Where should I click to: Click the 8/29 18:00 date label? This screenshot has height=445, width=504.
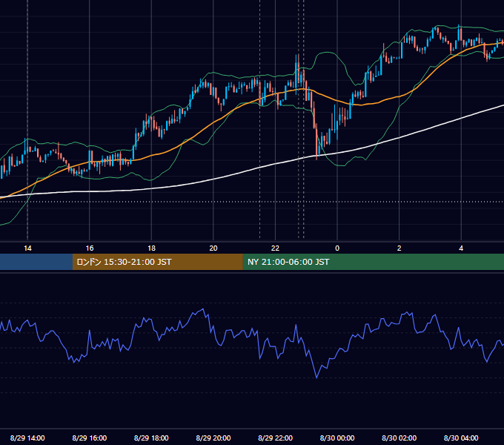point(151,438)
